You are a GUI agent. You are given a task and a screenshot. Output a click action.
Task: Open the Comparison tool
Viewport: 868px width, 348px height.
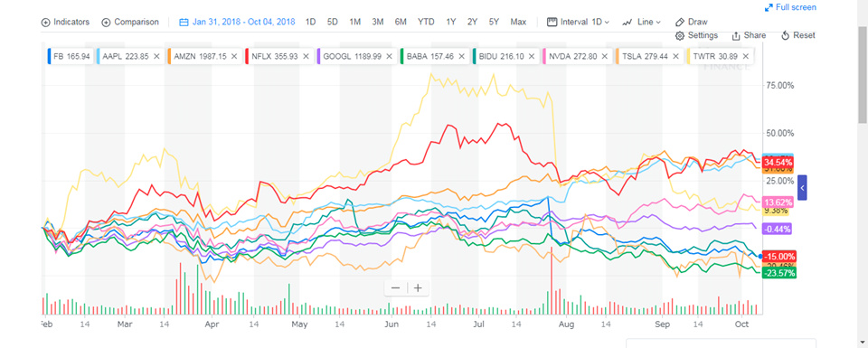[x=130, y=22]
